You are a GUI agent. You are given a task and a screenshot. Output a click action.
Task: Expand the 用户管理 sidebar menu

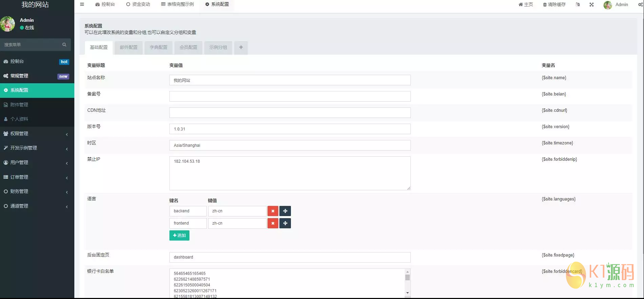click(x=37, y=163)
